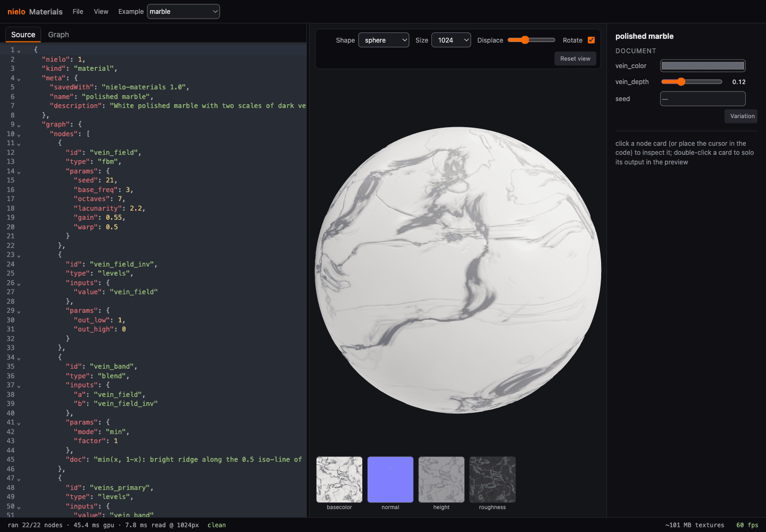The height and width of the screenshot is (532, 766).
Task: Open the Example marble dropdown
Action: (x=184, y=12)
